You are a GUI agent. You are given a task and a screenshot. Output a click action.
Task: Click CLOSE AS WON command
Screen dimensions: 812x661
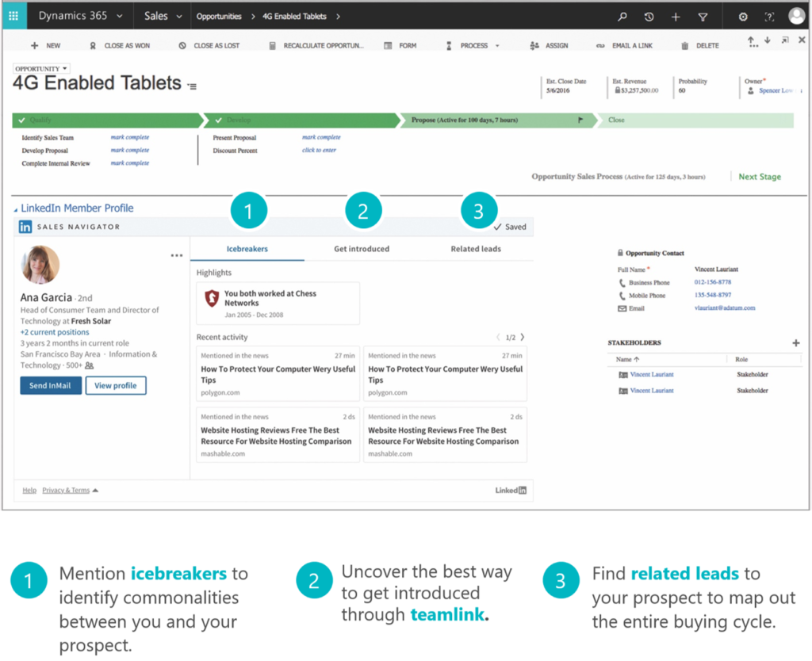[x=121, y=45]
